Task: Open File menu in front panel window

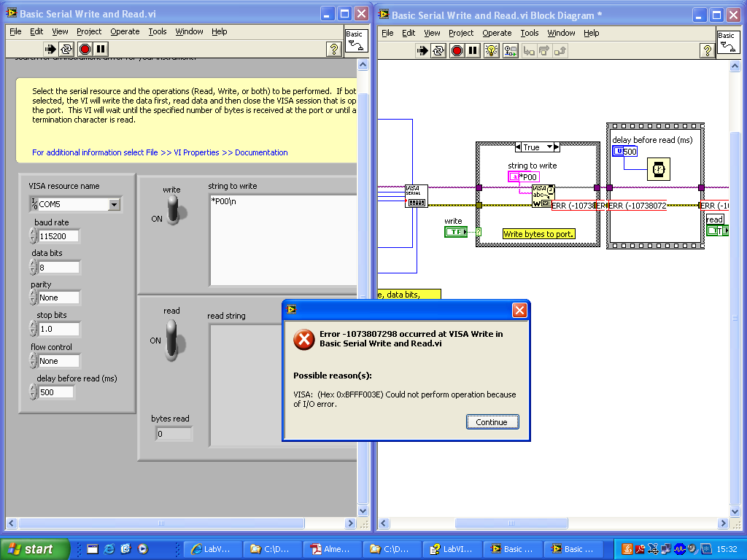Action: [x=15, y=31]
